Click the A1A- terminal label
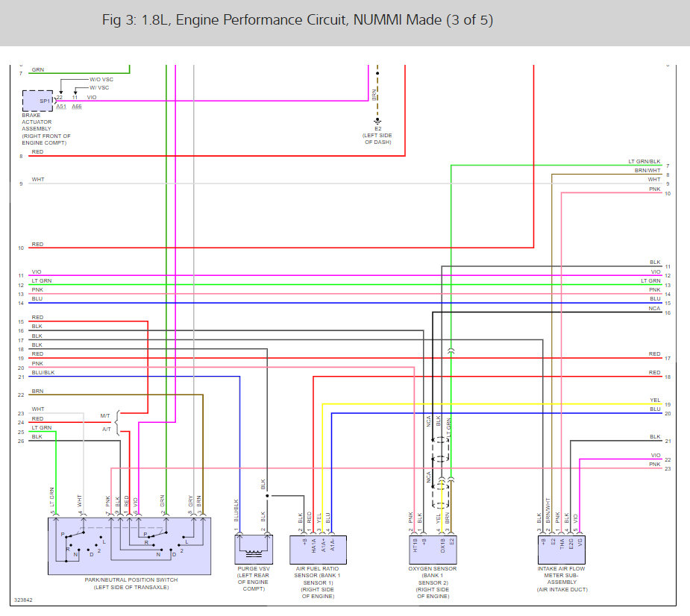The height and width of the screenshot is (616, 690). click(333, 544)
